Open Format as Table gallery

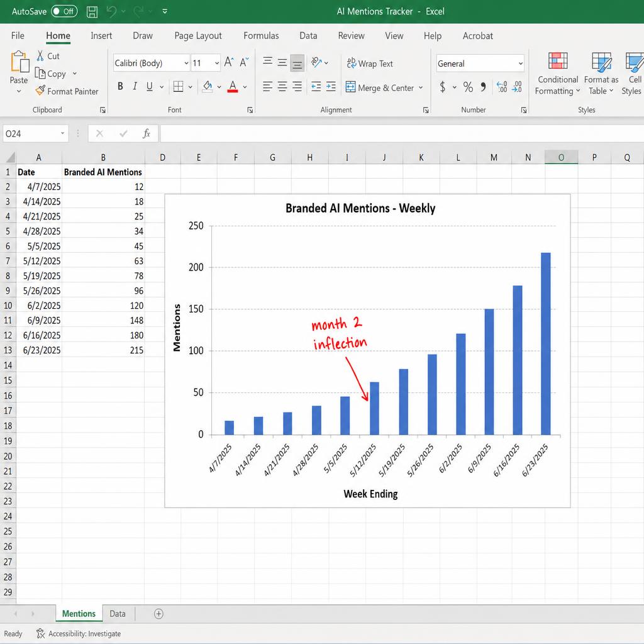click(x=601, y=74)
